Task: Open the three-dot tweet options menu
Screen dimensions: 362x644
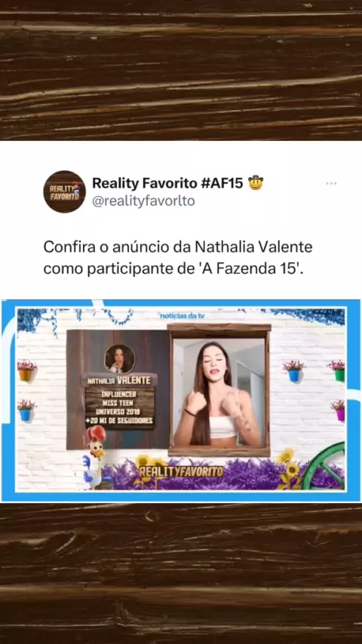Action: (x=331, y=183)
